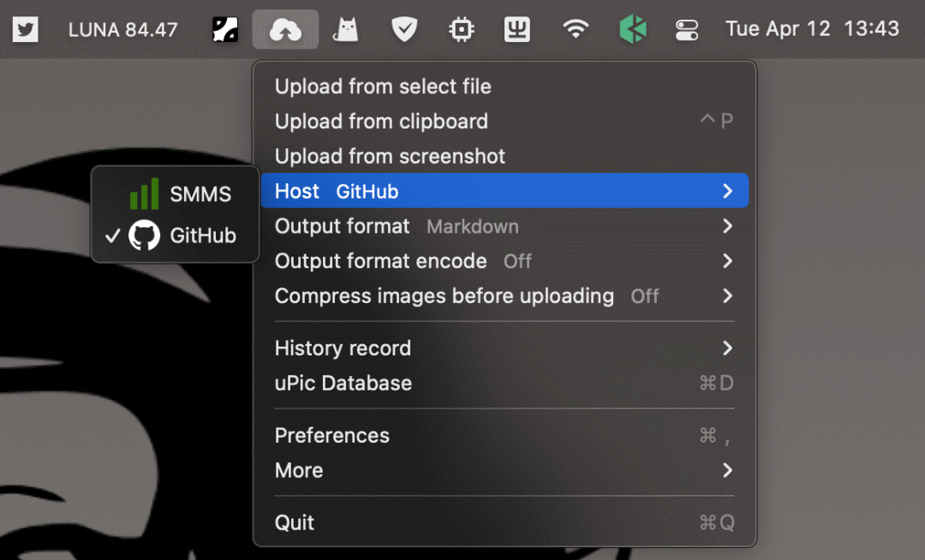925x560 pixels.
Task: Select the SMMS host option
Action: (176, 194)
